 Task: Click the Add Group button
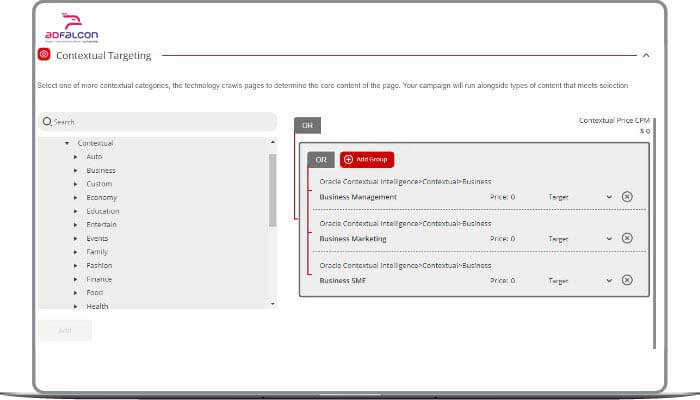coord(367,159)
